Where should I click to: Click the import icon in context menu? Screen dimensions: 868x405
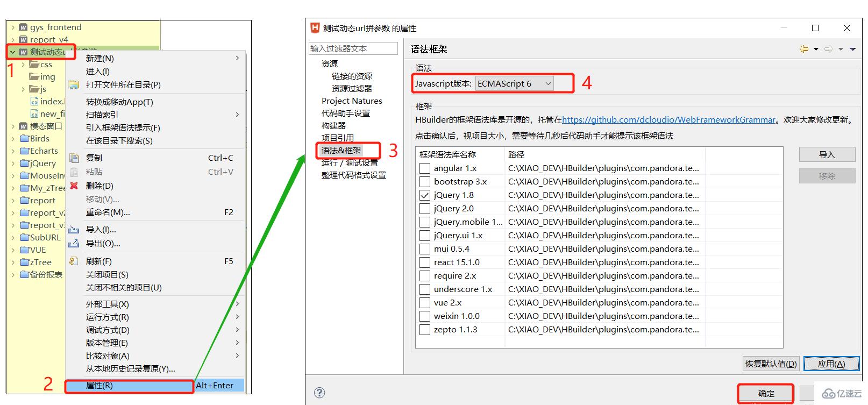pyautogui.click(x=74, y=230)
